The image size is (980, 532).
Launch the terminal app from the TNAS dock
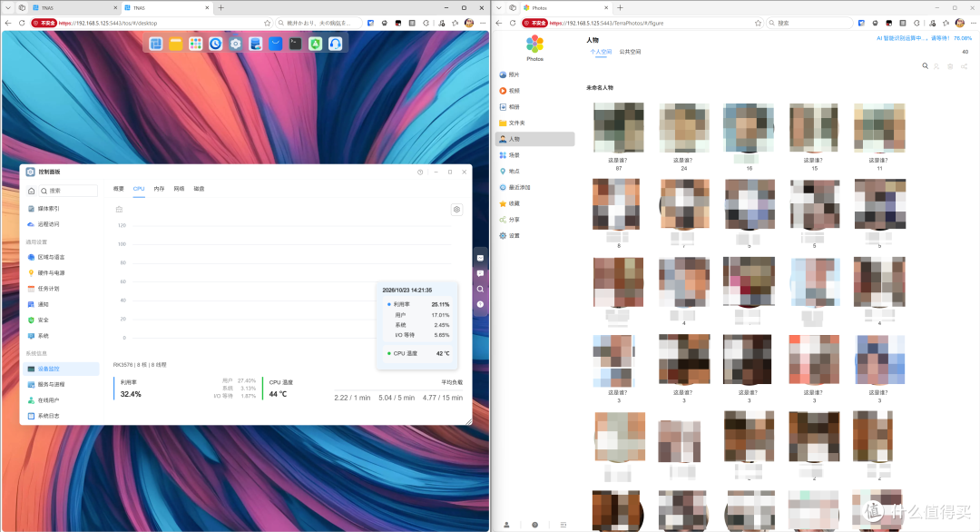[296, 44]
